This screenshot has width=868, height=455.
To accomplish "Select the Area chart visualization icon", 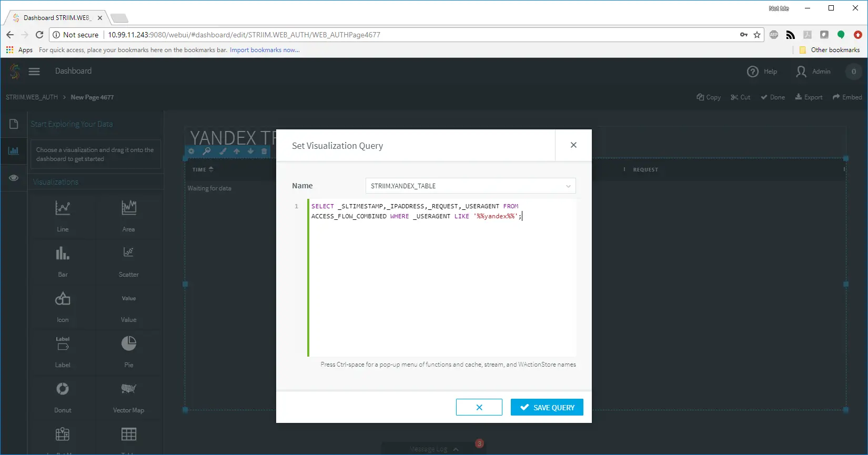I will tap(128, 208).
